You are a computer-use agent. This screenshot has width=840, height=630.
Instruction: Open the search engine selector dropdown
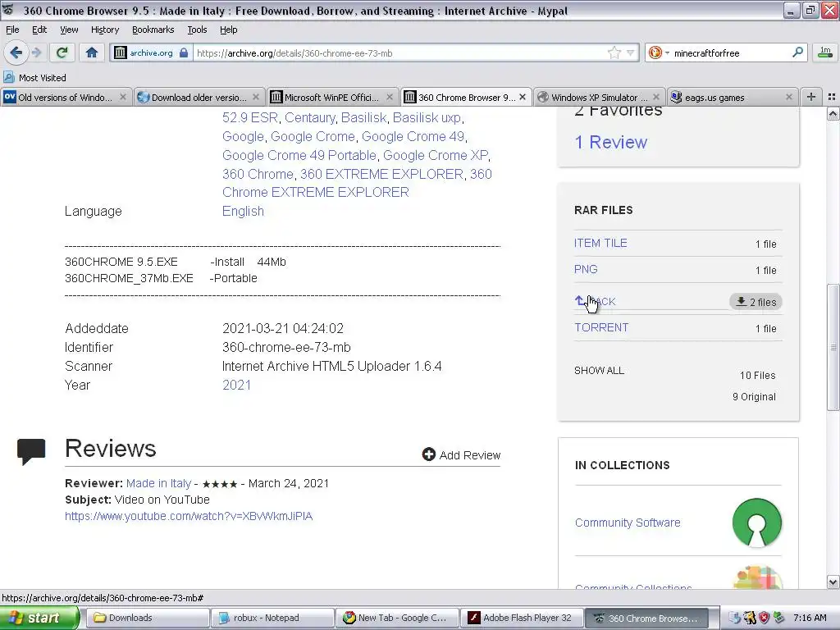(659, 52)
